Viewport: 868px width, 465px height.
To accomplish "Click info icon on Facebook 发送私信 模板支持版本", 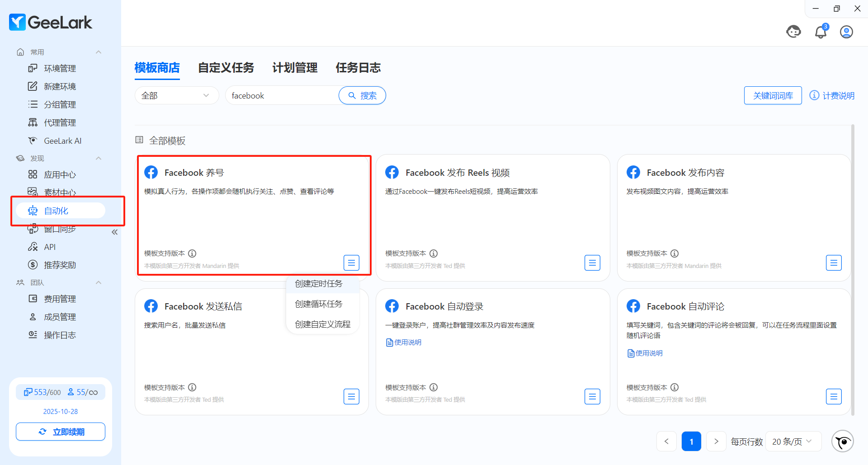I will tap(192, 387).
